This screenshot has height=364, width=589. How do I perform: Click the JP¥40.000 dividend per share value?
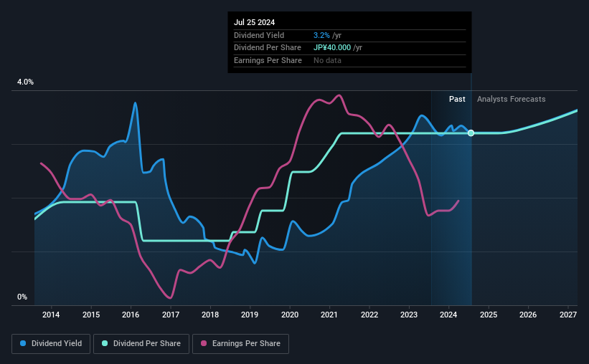pos(332,48)
